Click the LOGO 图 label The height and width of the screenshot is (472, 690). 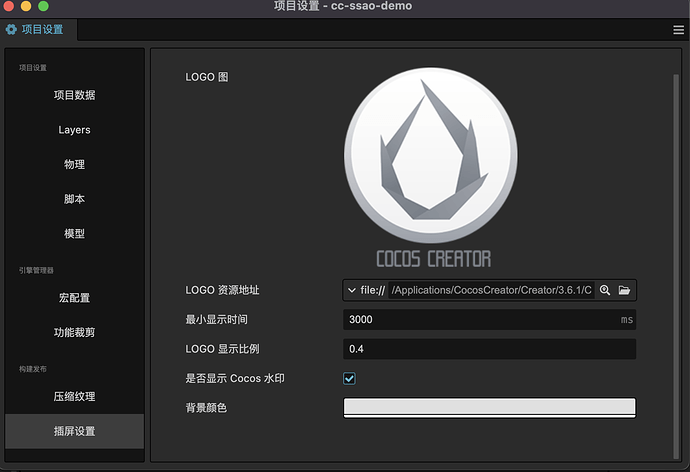point(207,77)
